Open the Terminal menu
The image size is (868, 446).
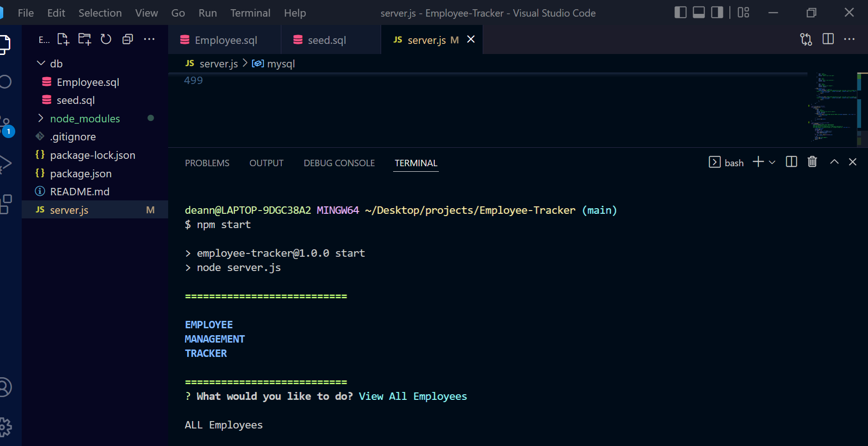pos(250,12)
